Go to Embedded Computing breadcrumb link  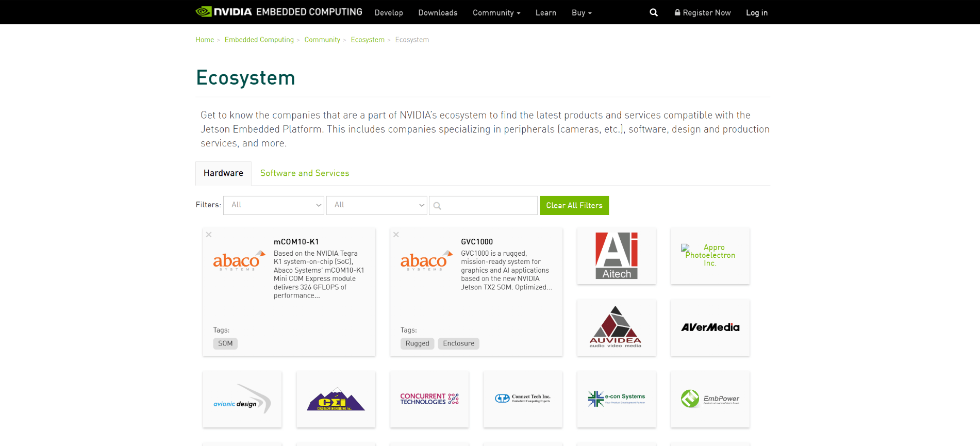tap(259, 40)
